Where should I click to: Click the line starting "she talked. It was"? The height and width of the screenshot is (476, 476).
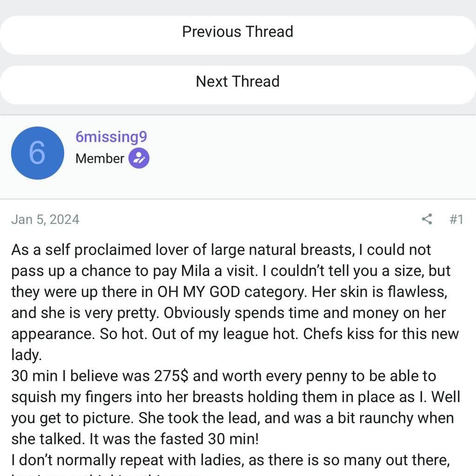click(x=135, y=439)
